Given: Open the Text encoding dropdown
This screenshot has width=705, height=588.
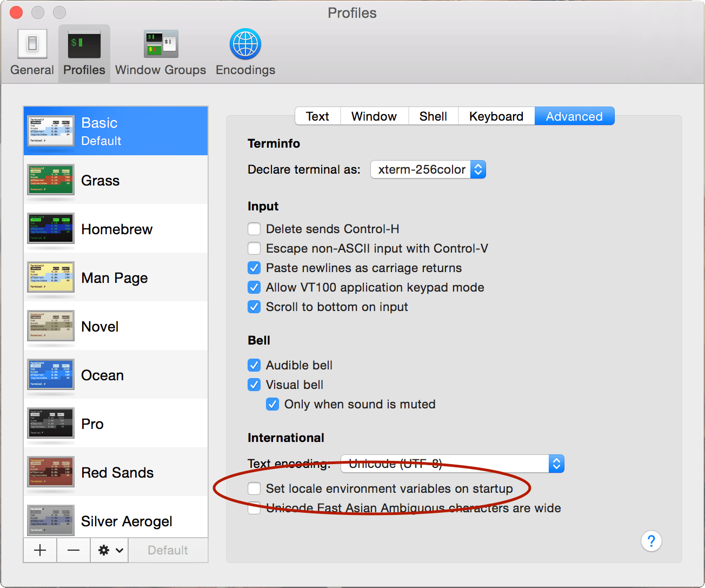Looking at the screenshot, I should pos(556,464).
